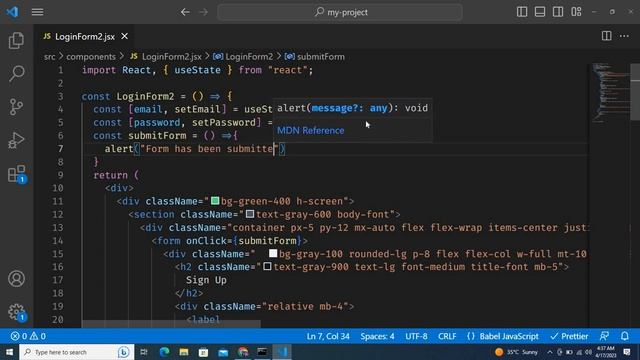Viewport: 640px width, 360px height.
Task: Open the Search view in activity bar
Action: coord(16,73)
